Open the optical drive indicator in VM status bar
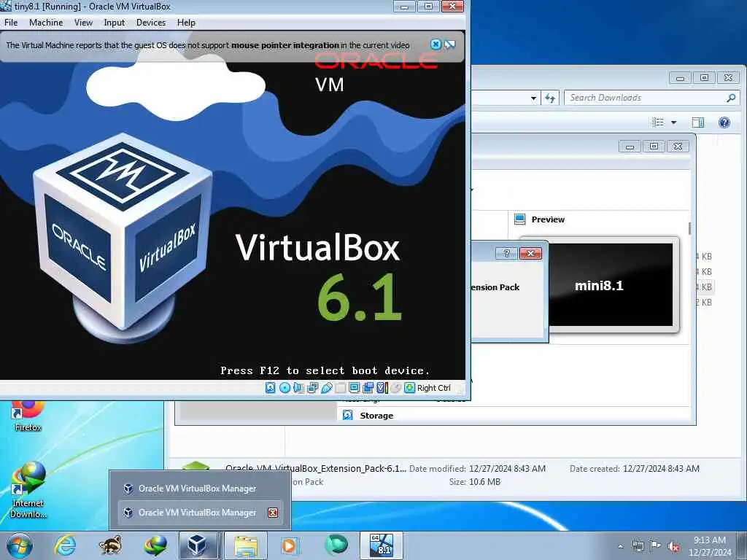747x560 pixels. coord(285,388)
